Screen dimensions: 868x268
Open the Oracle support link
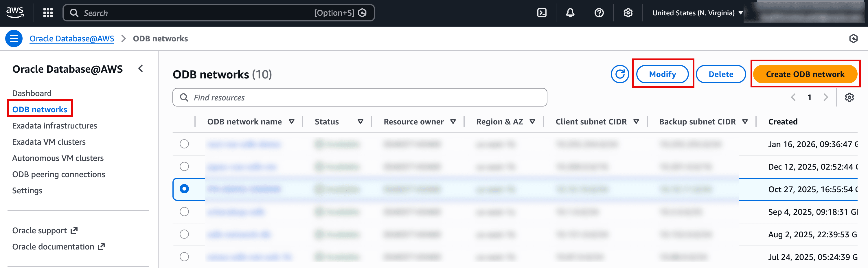[x=39, y=230]
